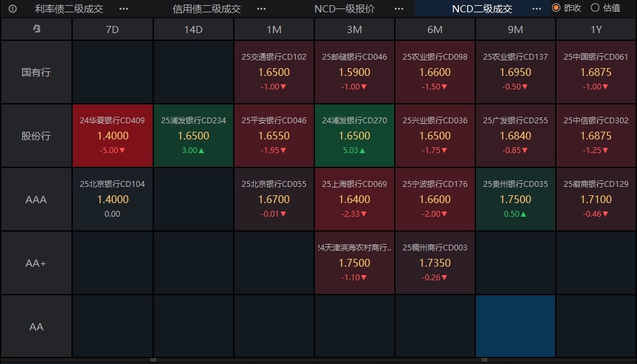The width and height of the screenshot is (637, 364).
Task: Open the 25中信银行CD302 cell
Action: coord(595,136)
